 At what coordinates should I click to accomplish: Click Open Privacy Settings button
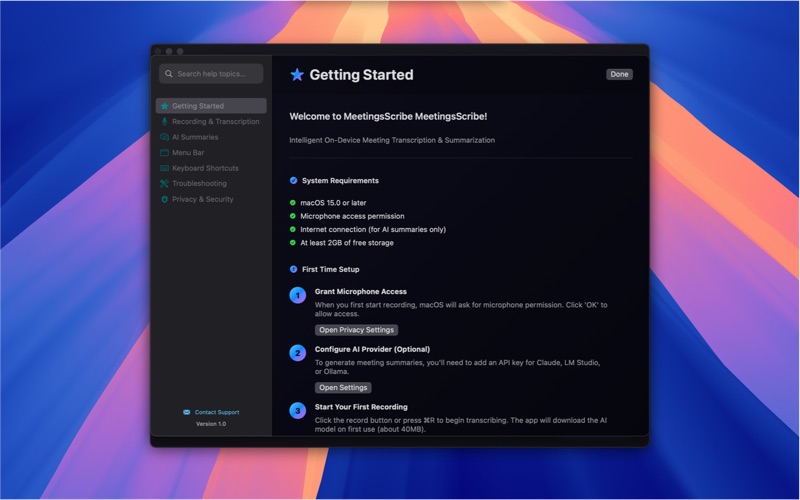tap(356, 330)
